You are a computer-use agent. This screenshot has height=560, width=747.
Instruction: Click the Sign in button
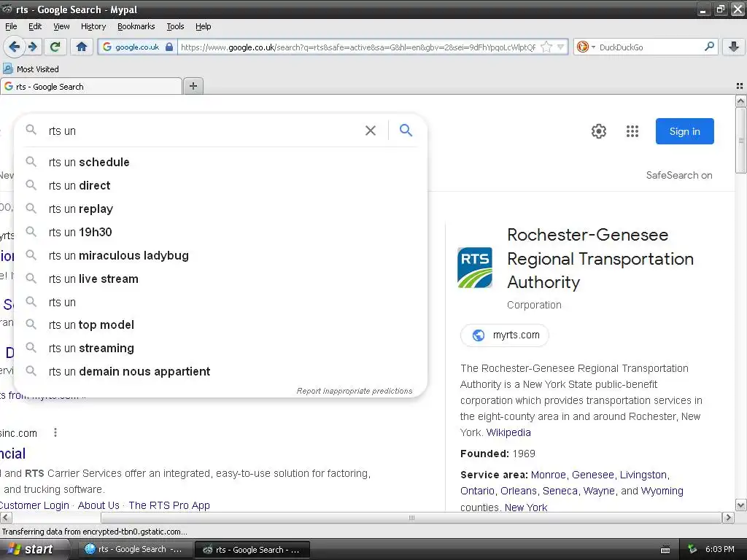point(684,131)
